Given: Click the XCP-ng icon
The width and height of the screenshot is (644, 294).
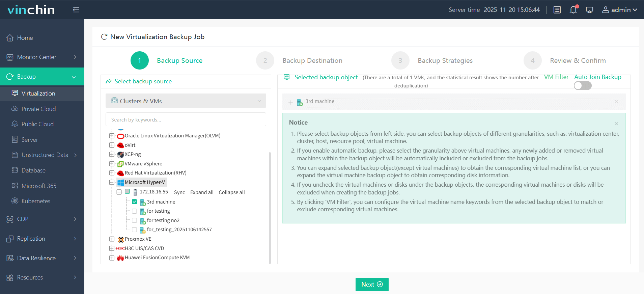Looking at the screenshot, I should [x=120, y=155].
